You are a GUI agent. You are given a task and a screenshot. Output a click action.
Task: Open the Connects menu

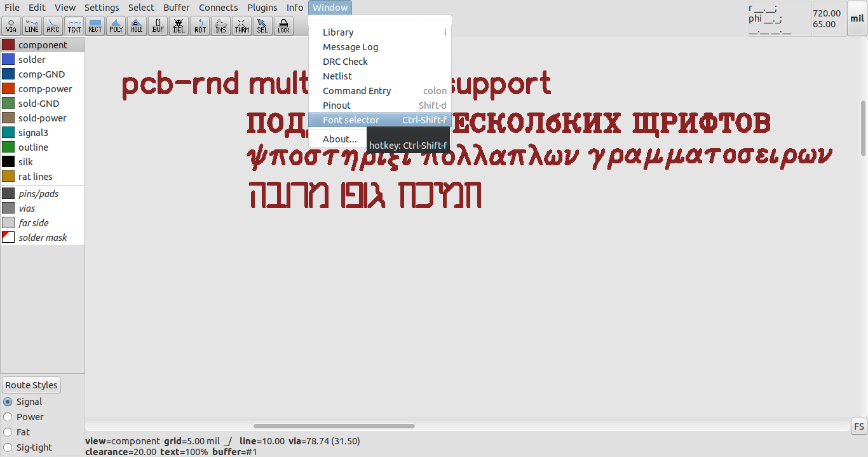point(219,8)
